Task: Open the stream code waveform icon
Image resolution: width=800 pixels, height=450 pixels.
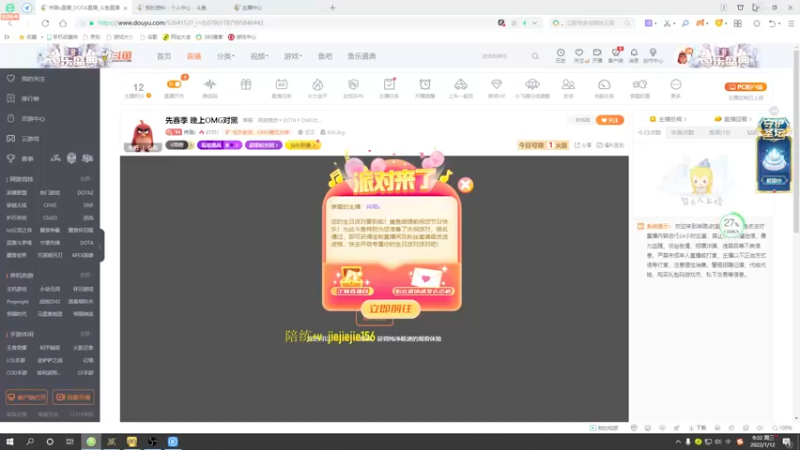Action: (x=210, y=84)
